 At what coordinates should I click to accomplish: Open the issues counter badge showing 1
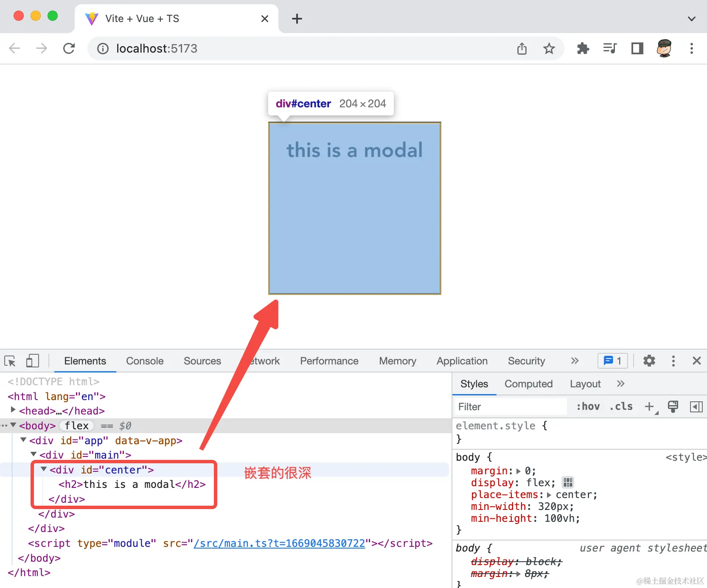tap(613, 361)
